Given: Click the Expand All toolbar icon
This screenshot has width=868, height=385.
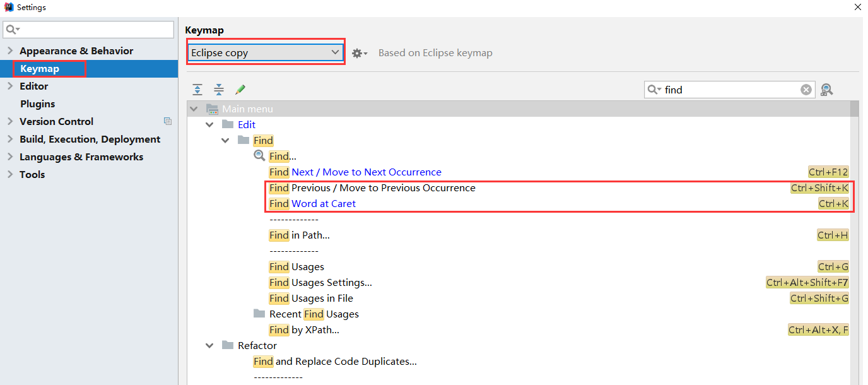Looking at the screenshot, I should coord(197,90).
